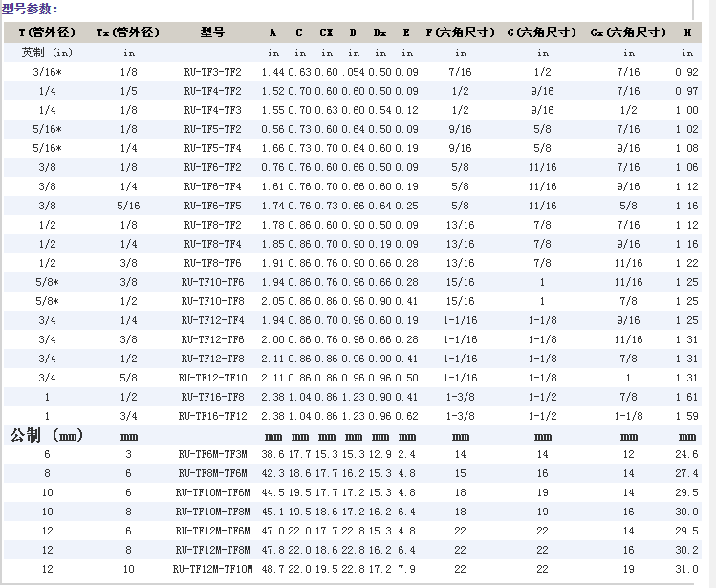Click model cell RU-TF12-TF10
The image size is (716, 588).
(x=212, y=379)
